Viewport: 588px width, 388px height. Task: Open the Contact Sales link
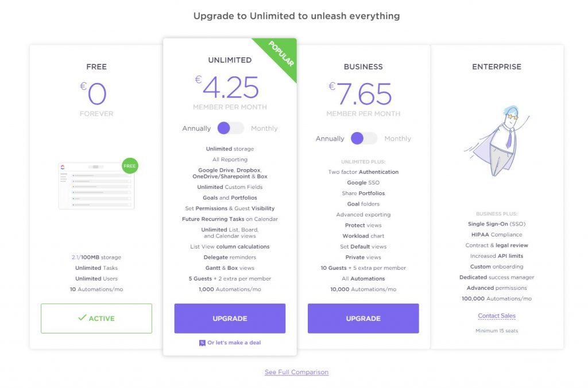[x=497, y=316]
